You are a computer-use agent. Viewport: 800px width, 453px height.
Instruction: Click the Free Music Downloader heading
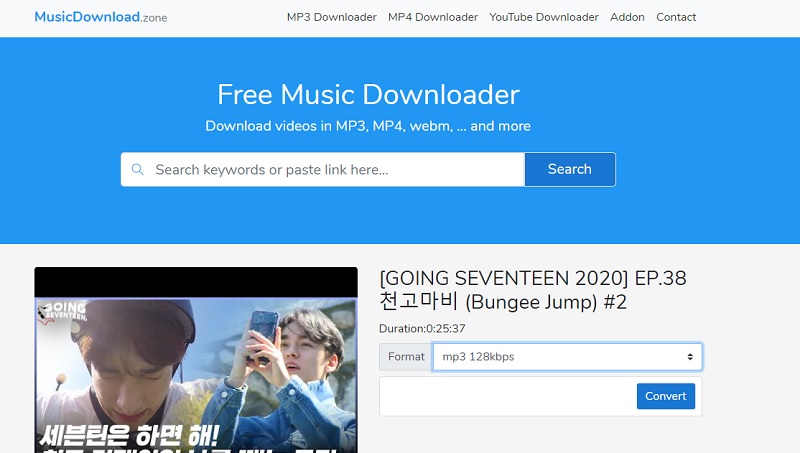click(368, 95)
